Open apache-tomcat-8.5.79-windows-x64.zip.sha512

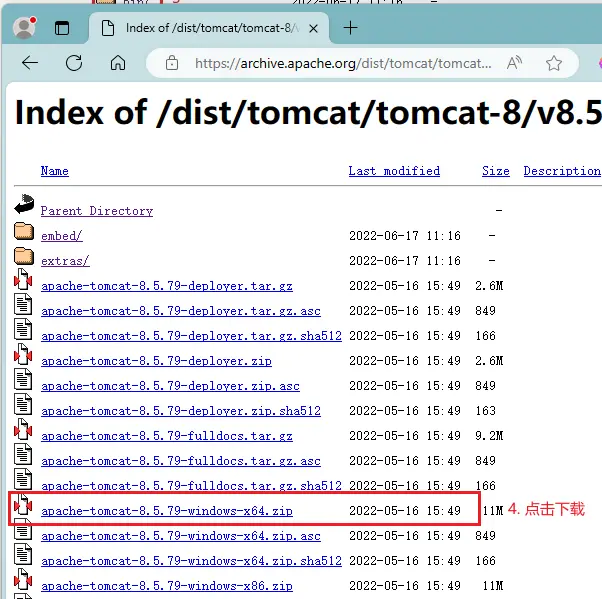[x=191, y=561]
